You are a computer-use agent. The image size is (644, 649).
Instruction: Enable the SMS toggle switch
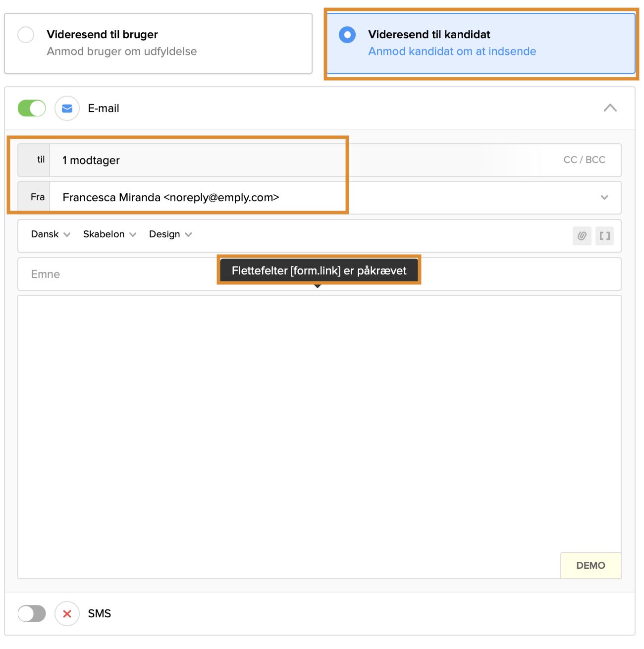click(x=32, y=614)
